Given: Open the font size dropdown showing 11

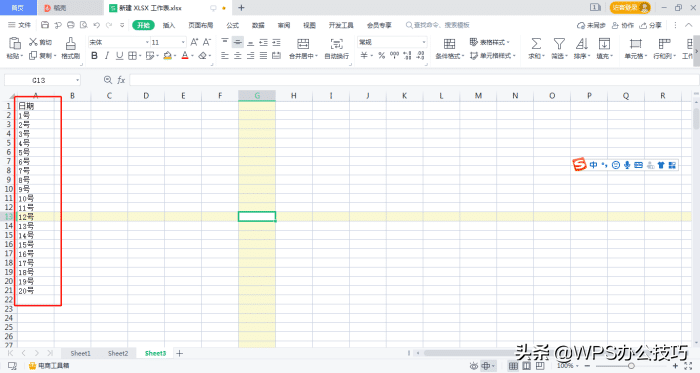Looking at the screenshot, I should [x=183, y=42].
